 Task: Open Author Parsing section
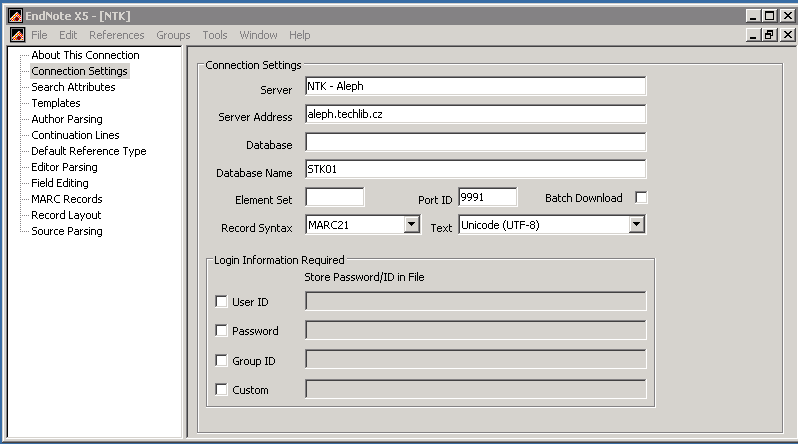pyautogui.click(x=67, y=119)
